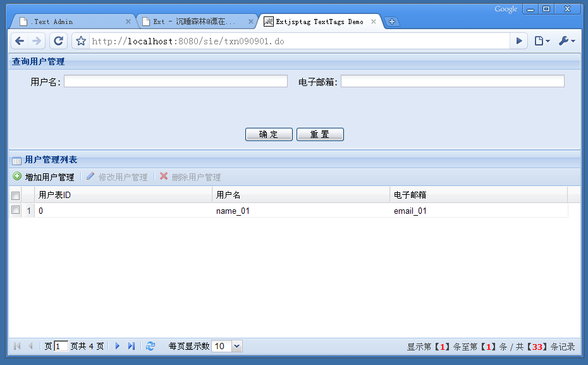588x365 pixels.
Task: Close the Extjsptag TextTags Demo tab
Action: pyautogui.click(x=374, y=22)
